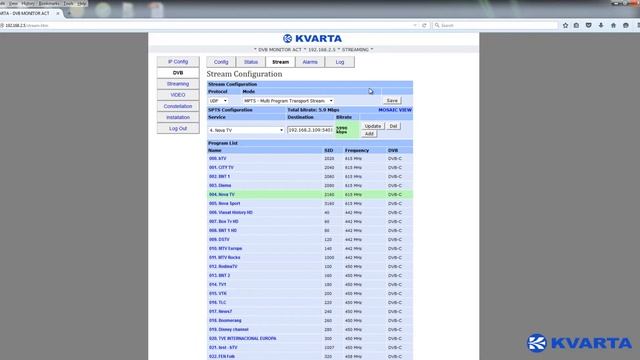Open the Log tab
Image resolution: width=640 pixels, height=360 pixels.
(340, 62)
